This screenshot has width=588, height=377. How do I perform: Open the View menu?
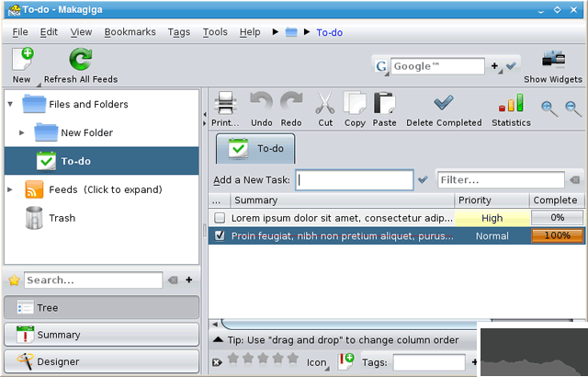pos(81,32)
